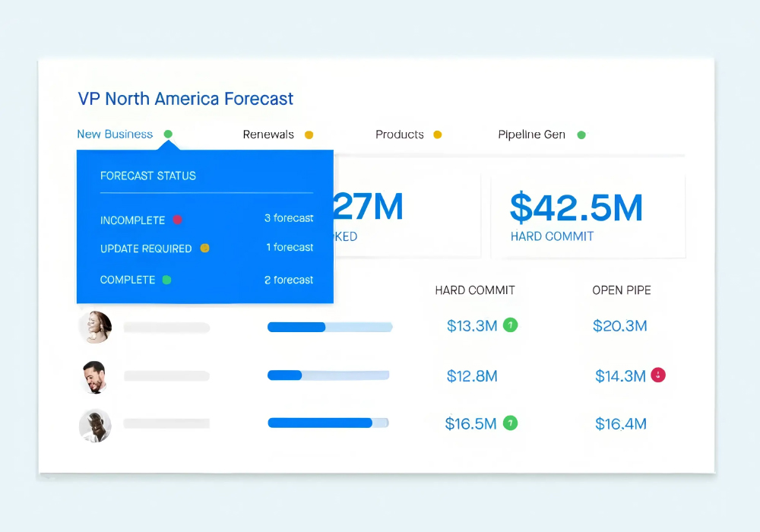Screen dimensions: 760x532
Task: Click green status dot beside New Business
Action: point(168,135)
